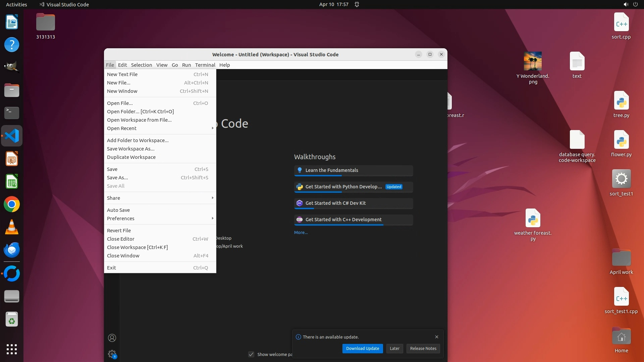Click the Python walkthrough icon
This screenshot has width=644, height=362.
pyautogui.click(x=300, y=187)
